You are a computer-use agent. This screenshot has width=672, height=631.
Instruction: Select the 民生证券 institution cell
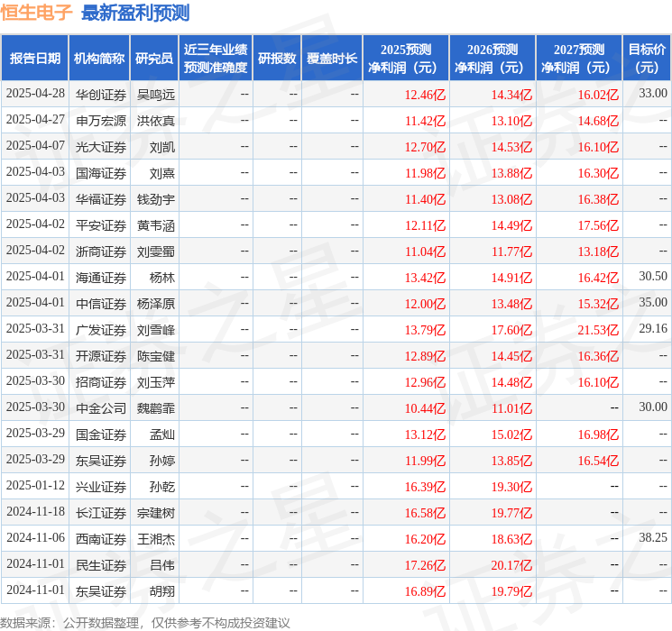101,565
